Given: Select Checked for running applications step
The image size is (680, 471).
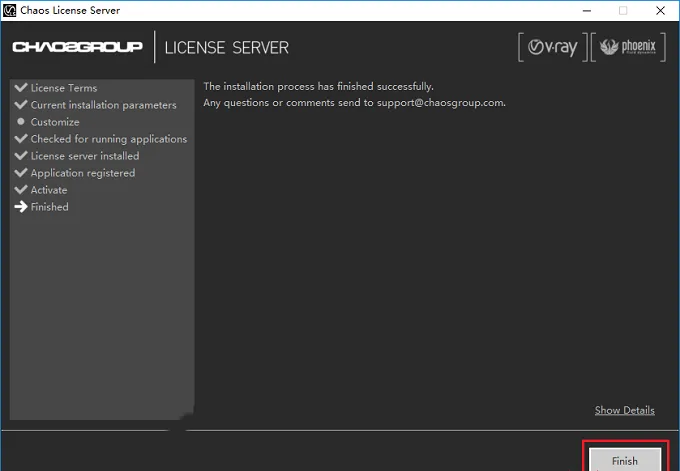Looking at the screenshot, I should pos(101,139).
